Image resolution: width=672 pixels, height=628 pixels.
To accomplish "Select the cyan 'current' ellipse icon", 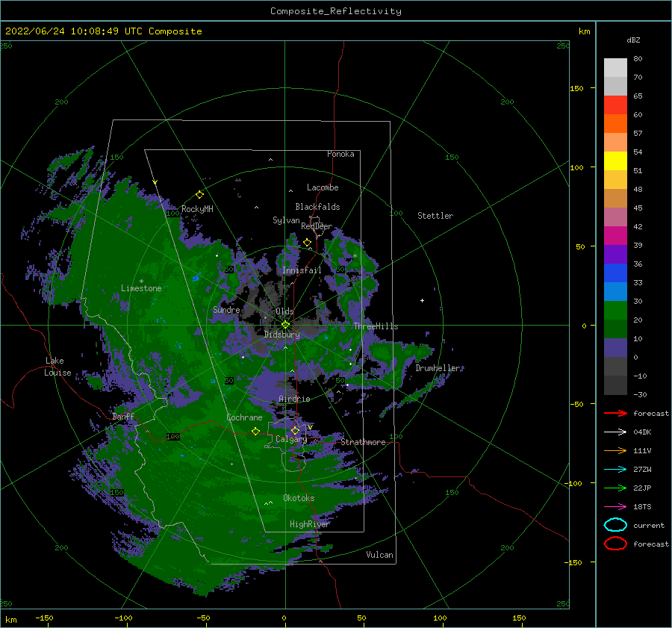I will coord(615,525).
